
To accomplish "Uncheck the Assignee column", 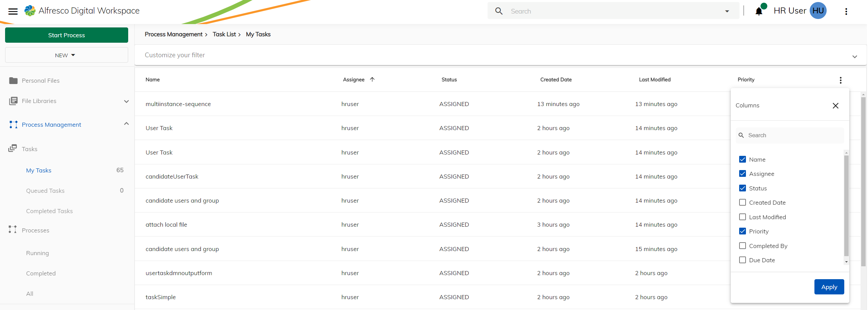I will coord(743,173).
